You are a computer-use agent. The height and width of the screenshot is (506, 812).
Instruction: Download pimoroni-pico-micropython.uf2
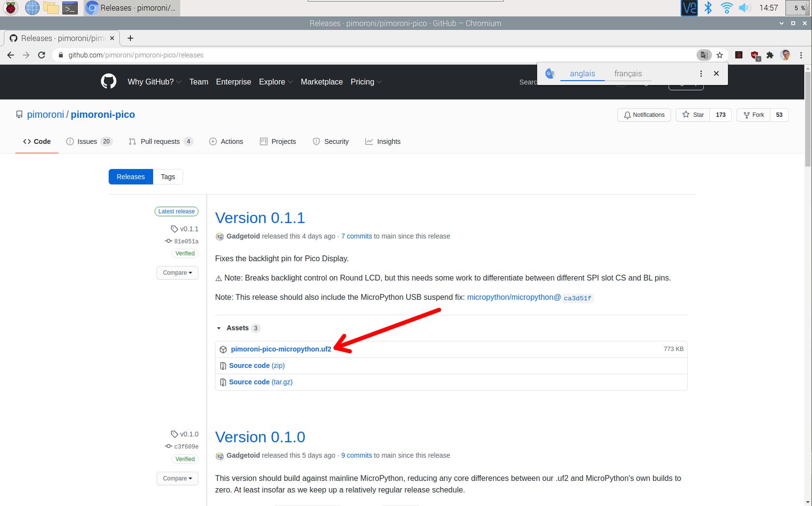281,349
